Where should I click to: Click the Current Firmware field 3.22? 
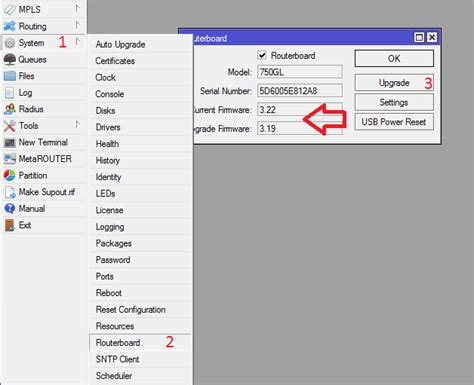click(300, 110)
